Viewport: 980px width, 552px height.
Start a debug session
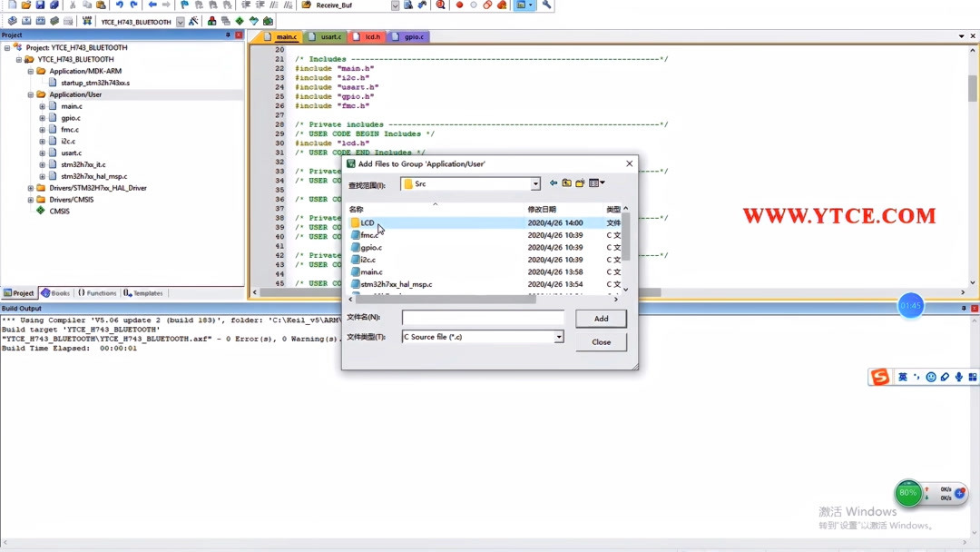point(440,5)
